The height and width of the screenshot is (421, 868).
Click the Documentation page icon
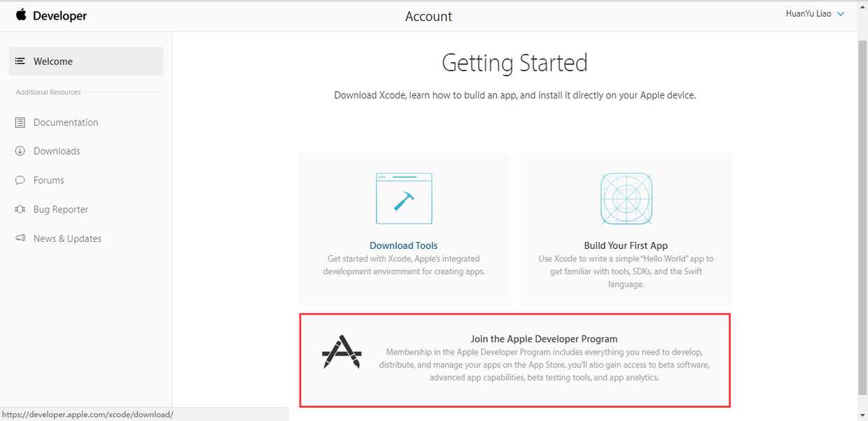(20, 122)
